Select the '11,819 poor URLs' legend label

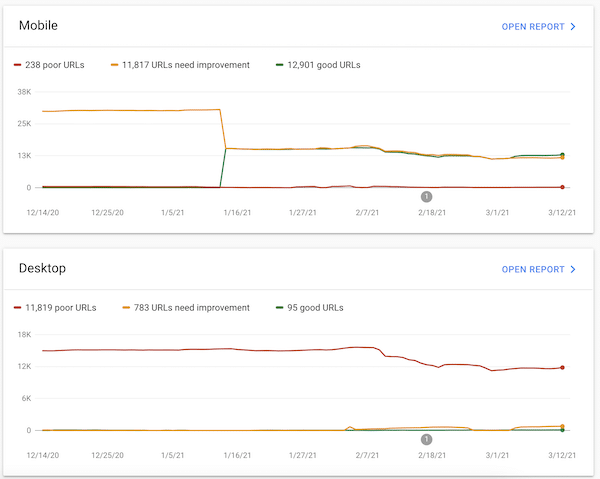(60, 308)
